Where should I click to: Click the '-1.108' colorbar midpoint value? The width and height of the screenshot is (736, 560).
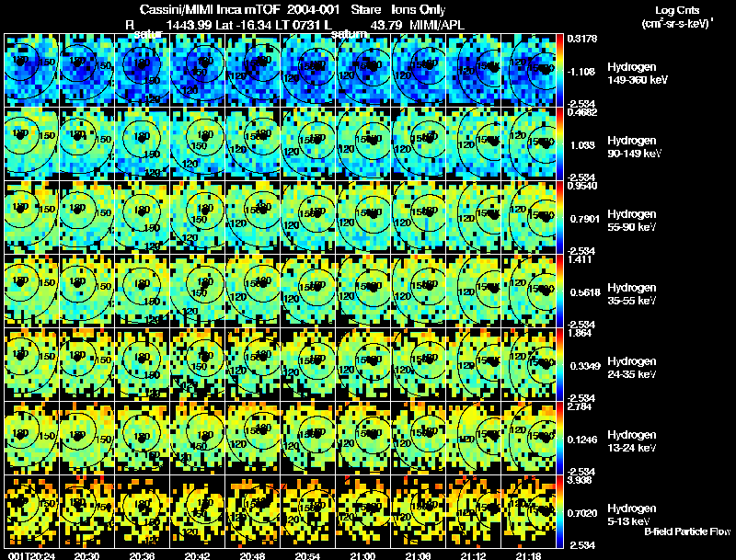click(x=581, y=72)
